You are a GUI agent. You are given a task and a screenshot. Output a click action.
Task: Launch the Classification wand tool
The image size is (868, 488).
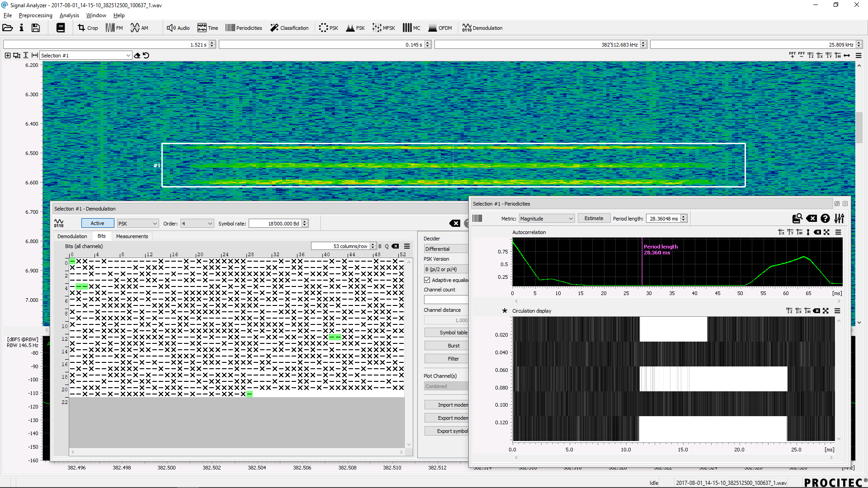(x=289, y=28)
